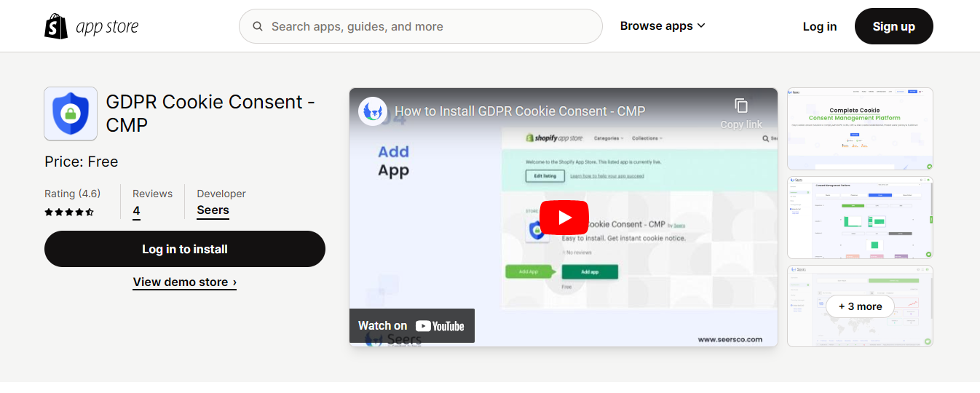
Task: Click Watch on YouTube button
Action: (x=412, y=325)
